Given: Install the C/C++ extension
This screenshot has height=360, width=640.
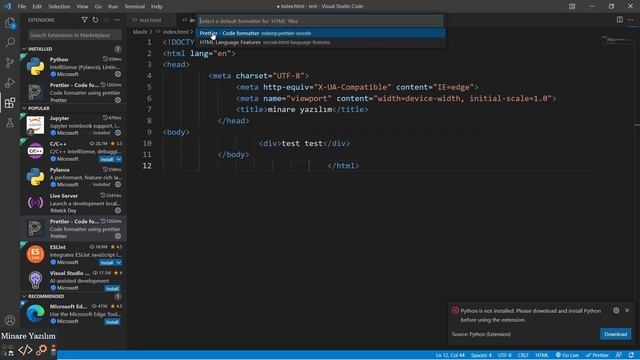Looking at the screenshot, I should pyautogui.click(x=107, y=159).
